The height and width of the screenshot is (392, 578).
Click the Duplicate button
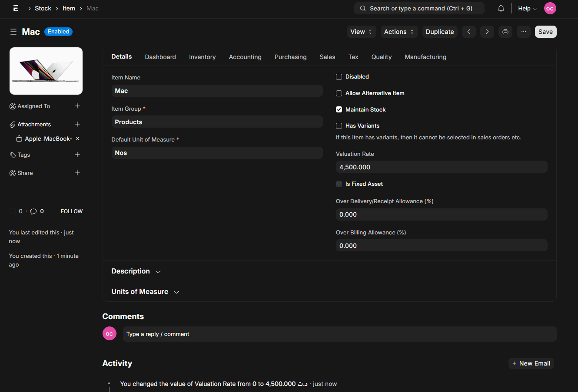click(x=440, y=32)
